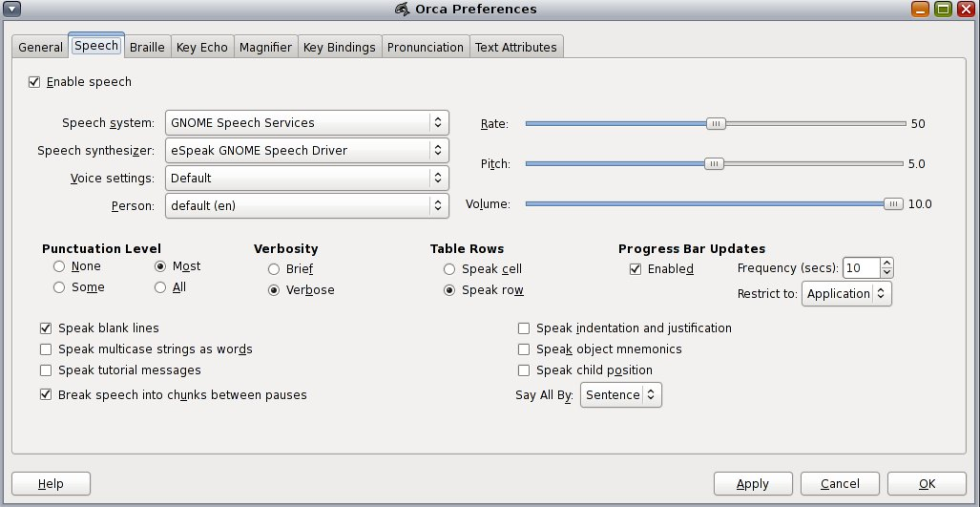Image resolution: width=980 pixels, height=507 pixels.
Task: Select the Speech tab
Action: click(96, 46)
